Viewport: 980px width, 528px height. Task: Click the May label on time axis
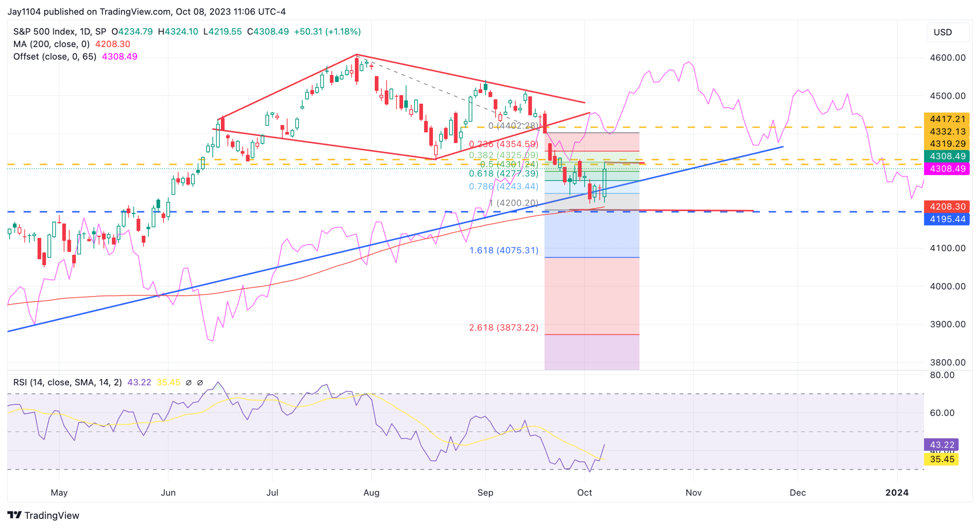[59, 493]
